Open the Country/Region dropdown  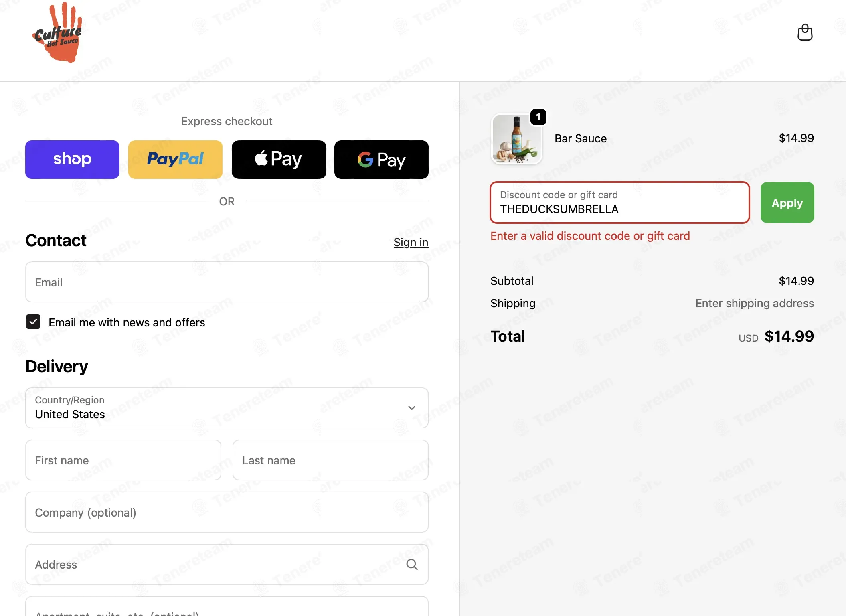pos(227,408)
